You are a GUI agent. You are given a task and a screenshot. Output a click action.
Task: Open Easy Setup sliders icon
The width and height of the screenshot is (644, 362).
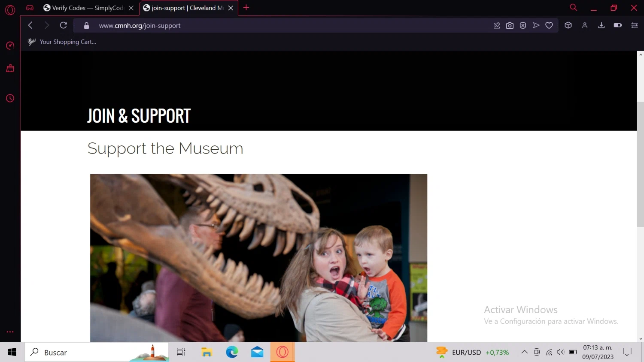[635, 25]
